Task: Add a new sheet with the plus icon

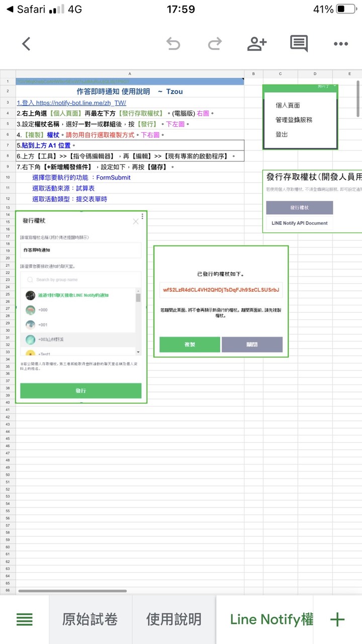Action: pyautogui.click(x=337, y=619)
